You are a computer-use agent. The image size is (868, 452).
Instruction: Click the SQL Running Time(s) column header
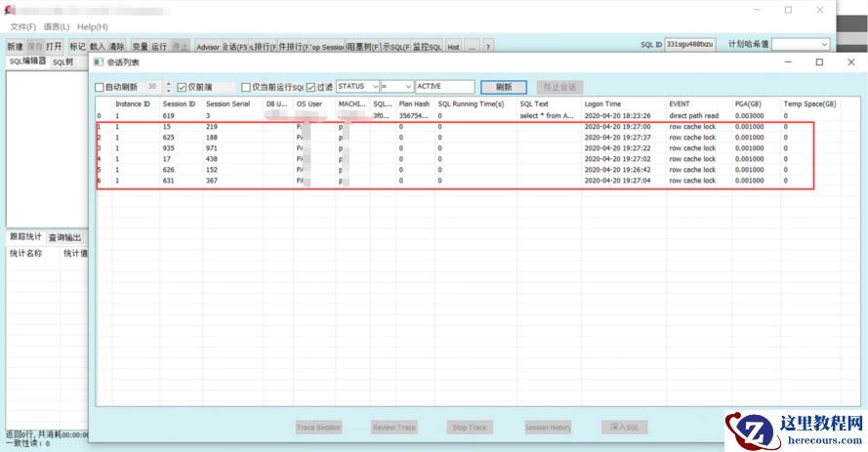(x=475, y=104)
